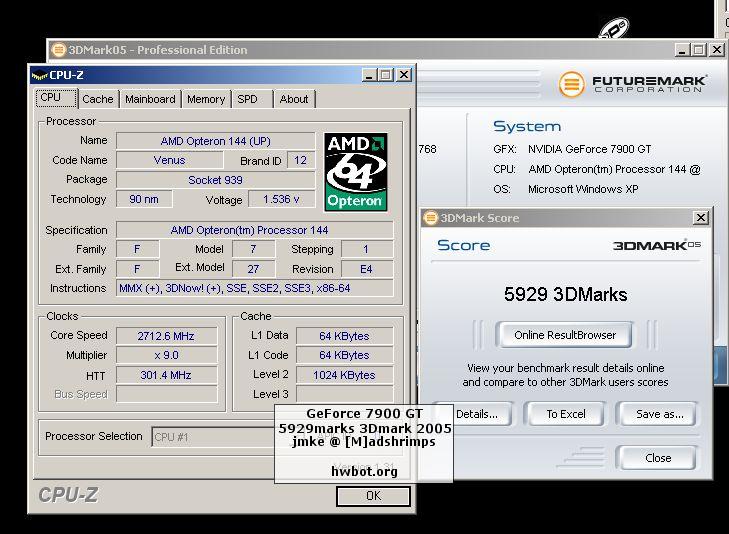Minimize the CPU-Z window

pos(369,75)
